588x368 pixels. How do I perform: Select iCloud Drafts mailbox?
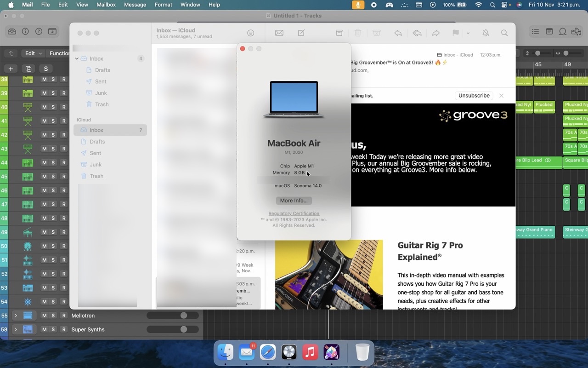(x=110, y=142)
